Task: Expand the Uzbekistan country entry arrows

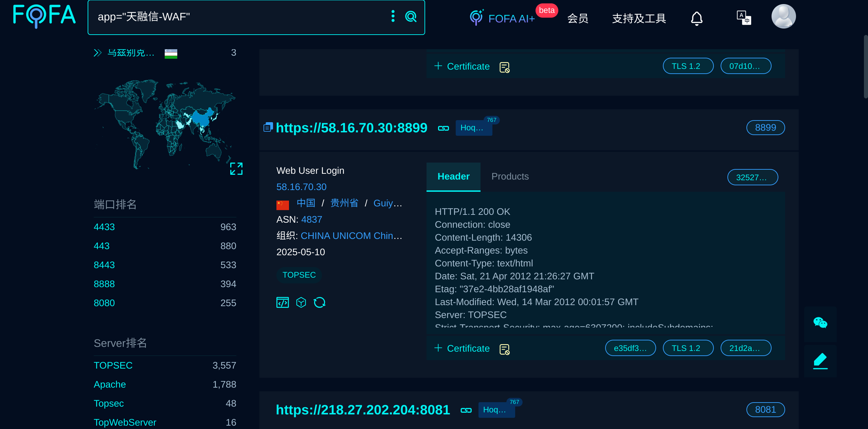Action: 98,53
